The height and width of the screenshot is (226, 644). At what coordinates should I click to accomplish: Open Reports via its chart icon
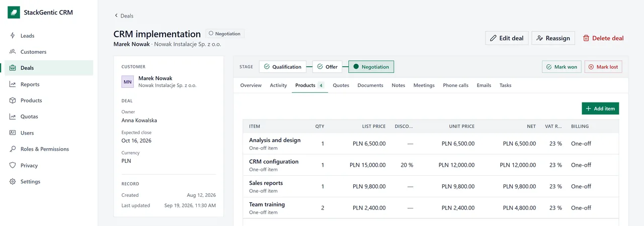coord(13,84)
